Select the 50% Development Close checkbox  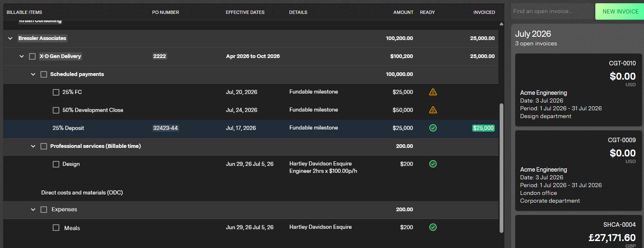[x=56, y=110]
